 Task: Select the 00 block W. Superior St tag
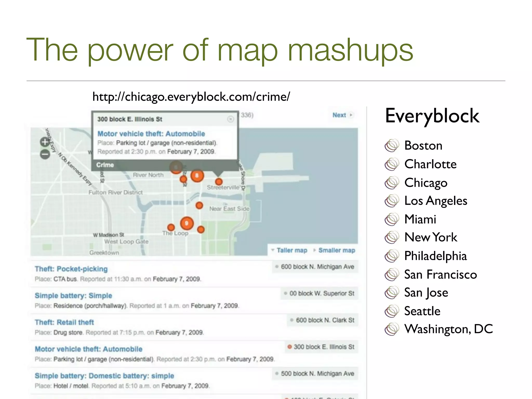(320, 294)
